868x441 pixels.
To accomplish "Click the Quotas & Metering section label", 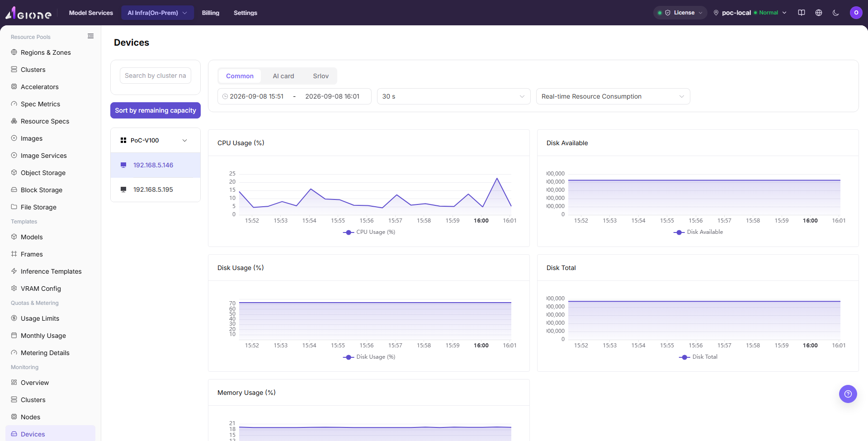I will [x=35, y=303].
